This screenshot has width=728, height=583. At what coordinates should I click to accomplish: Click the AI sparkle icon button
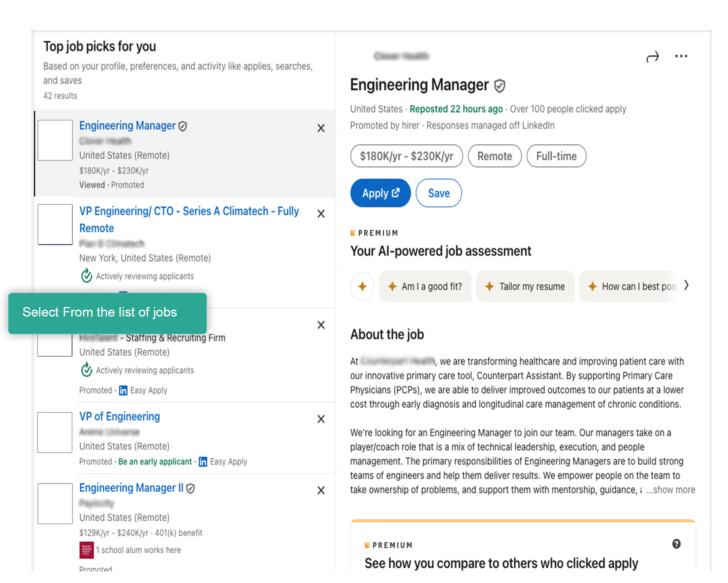[x=362, y=287]
